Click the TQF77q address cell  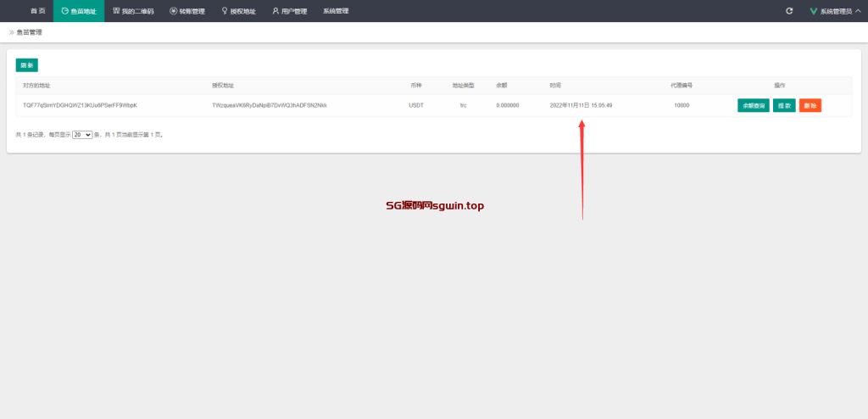coord(80,106)
